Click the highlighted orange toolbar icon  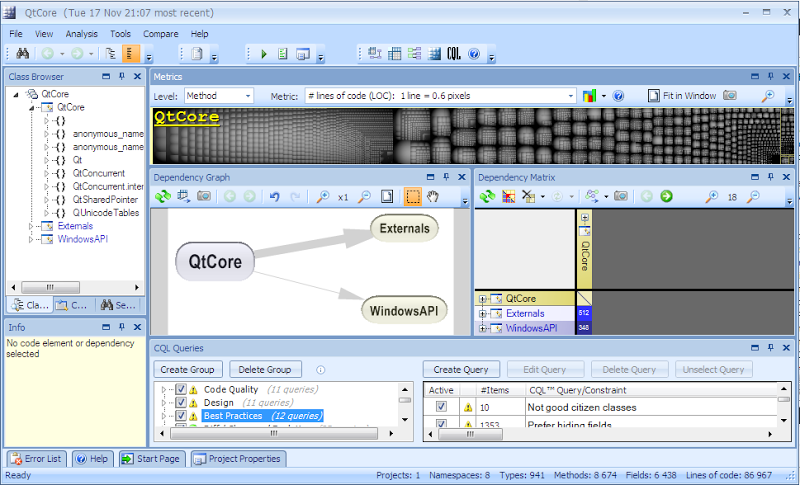point(131,54)
